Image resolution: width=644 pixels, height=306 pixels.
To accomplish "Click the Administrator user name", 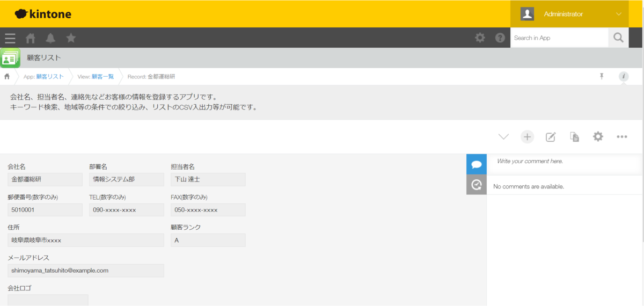I will pyautogui.click(x=563, y=14).
